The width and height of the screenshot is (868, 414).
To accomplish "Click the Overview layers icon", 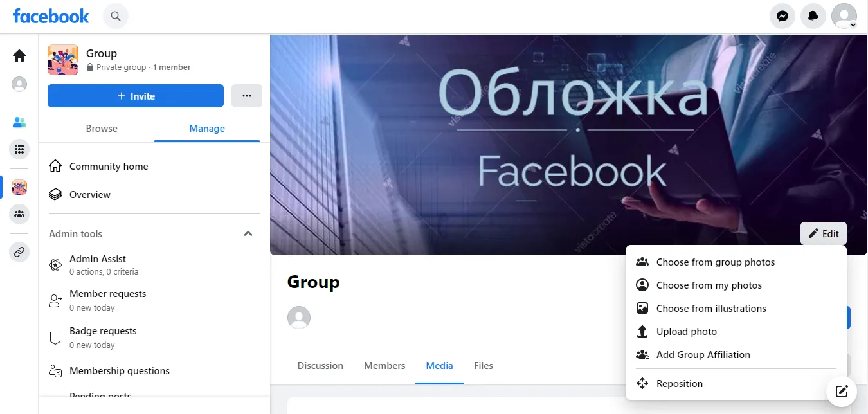I will pos(55,195).
